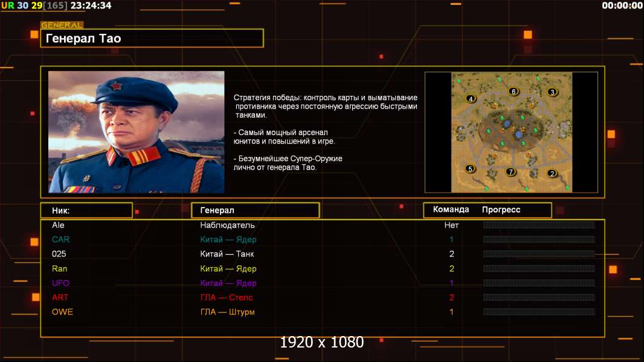The width and height of the screenshot is (644, 362).
Task: Select player nickname OWE
Action: [62, 312]
